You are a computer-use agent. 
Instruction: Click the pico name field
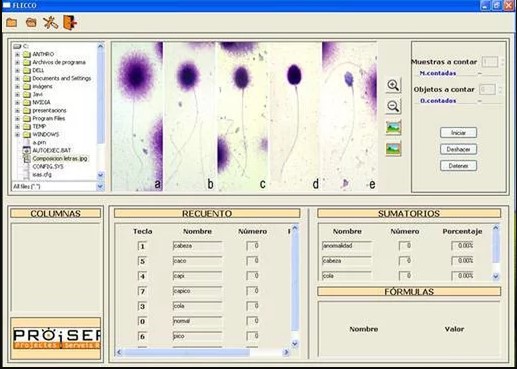197,336
